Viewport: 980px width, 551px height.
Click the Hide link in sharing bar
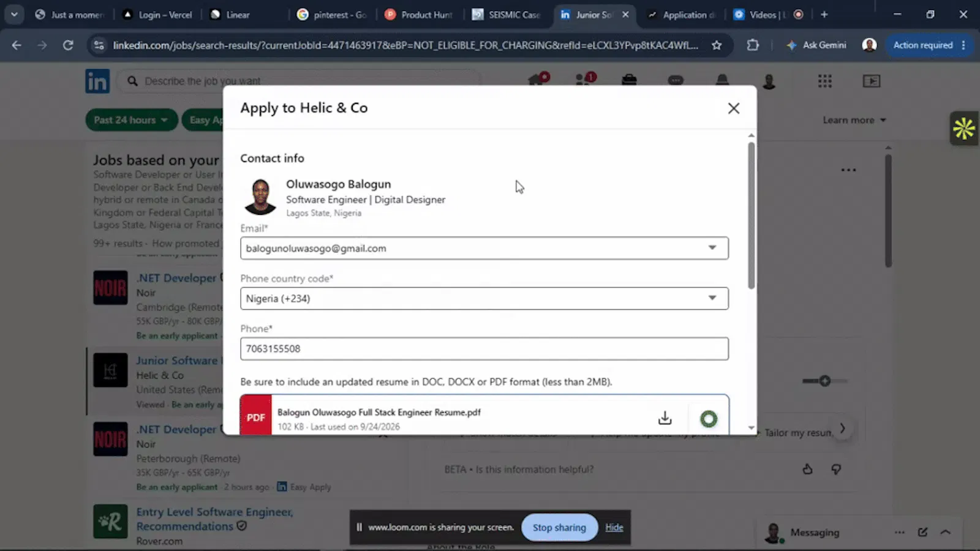pos(614,527)
